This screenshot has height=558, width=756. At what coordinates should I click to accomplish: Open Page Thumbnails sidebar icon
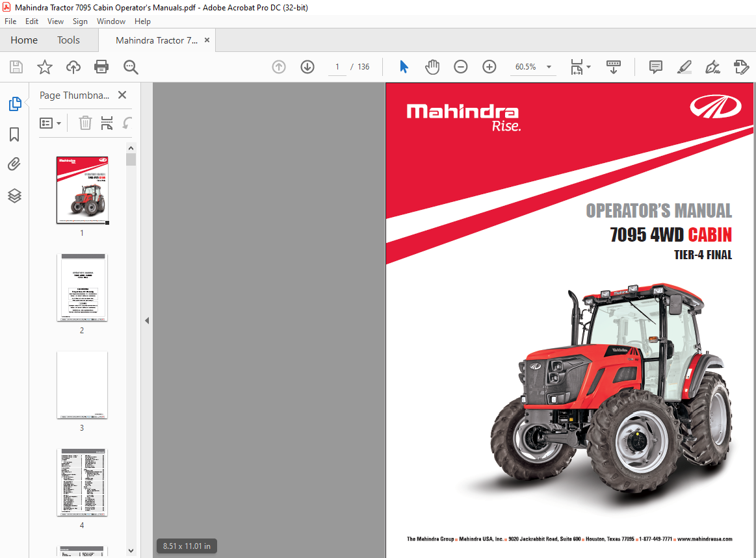[x=15, y=103]
